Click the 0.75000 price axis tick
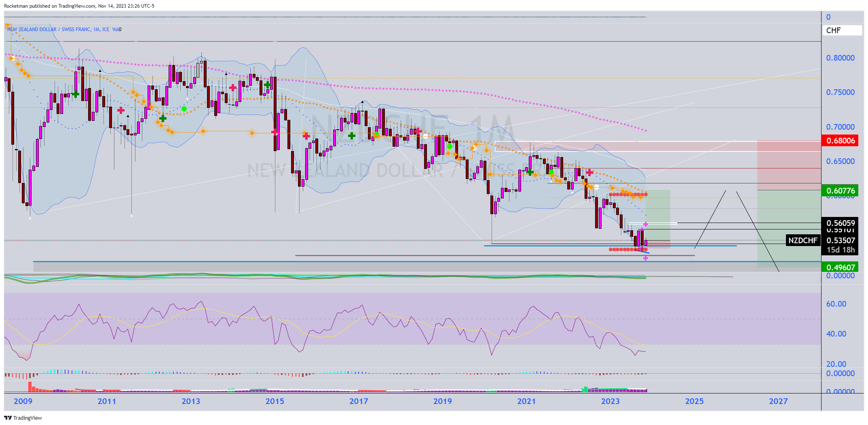868x425 pixels. (x=840, y=92)
